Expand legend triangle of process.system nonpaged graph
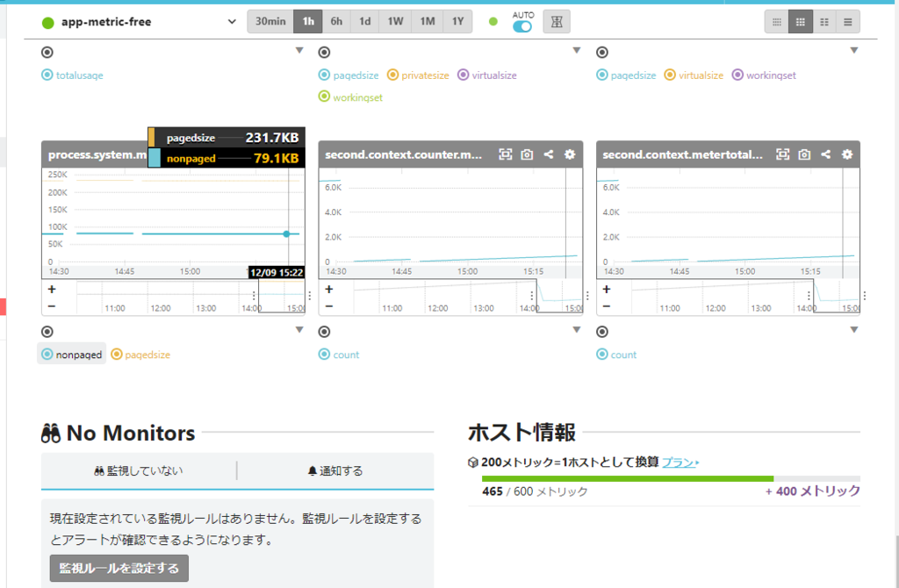 pos(299,329)
